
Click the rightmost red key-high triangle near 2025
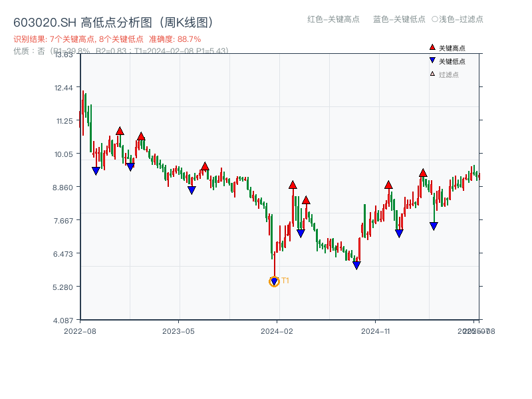(x=423, y=174)
